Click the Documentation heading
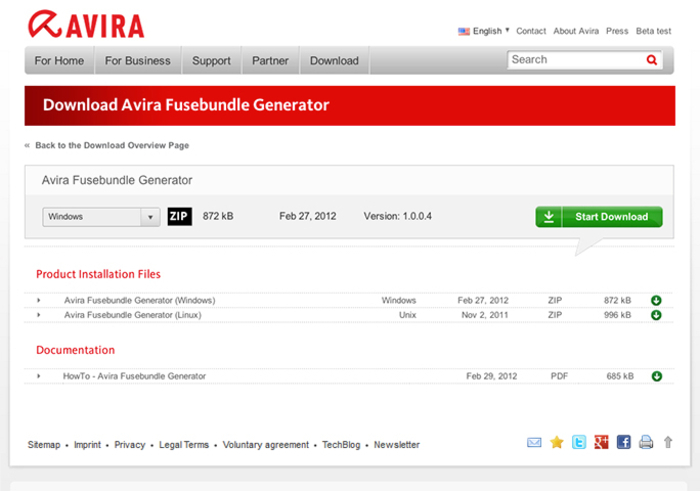 [x=75, y=350]
